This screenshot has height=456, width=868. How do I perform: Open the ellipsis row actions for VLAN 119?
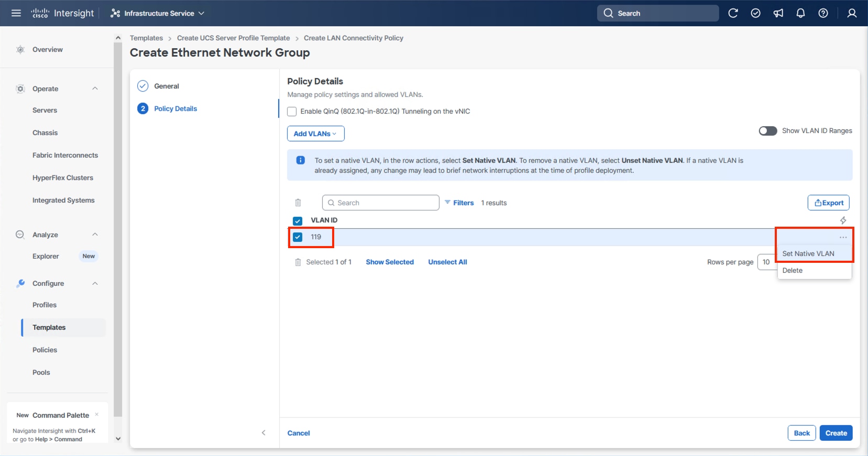(843, 237)
